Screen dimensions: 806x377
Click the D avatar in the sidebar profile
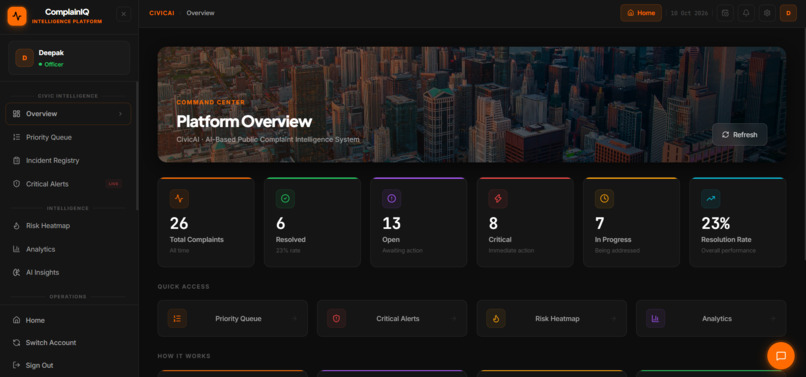click(25, 58)
